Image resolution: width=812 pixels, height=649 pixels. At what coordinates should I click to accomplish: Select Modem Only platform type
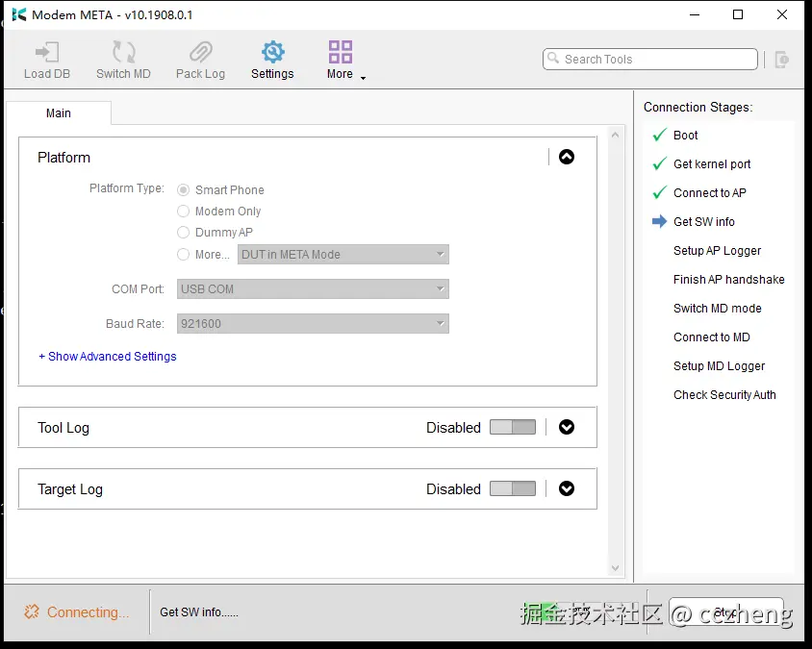coord(184,212)
